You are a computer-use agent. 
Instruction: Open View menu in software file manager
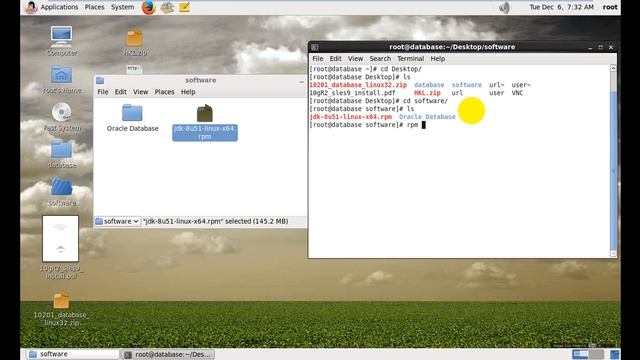(x=140, y=92)
